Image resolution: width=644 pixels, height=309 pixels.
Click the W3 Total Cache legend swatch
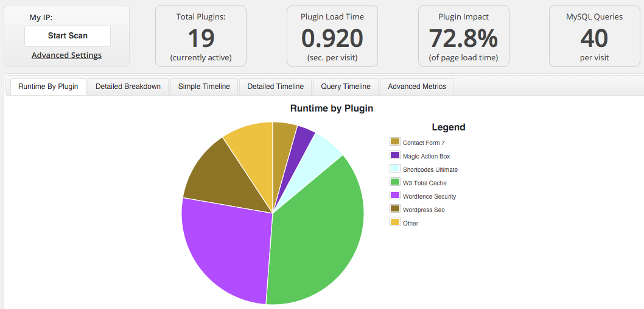pyautogui.click(x=394, y=182)
